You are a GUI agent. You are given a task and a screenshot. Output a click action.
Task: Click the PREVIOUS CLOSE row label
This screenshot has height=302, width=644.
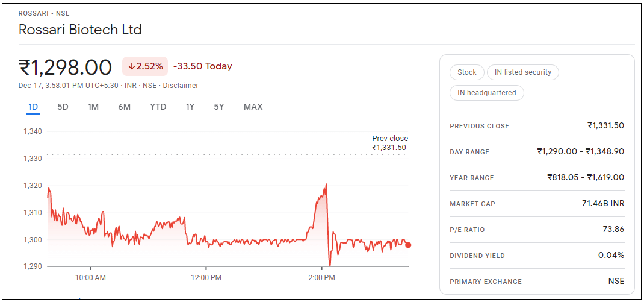(479, 127)
